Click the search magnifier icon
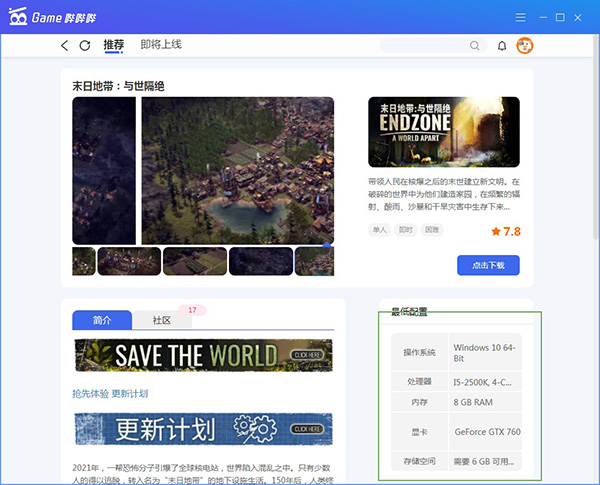 475,46
